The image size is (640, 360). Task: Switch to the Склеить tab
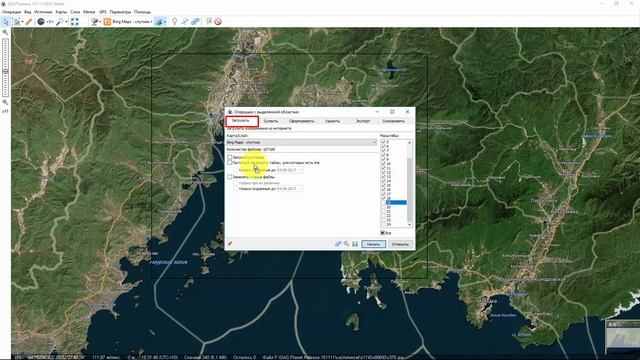[x=271, y=121]
